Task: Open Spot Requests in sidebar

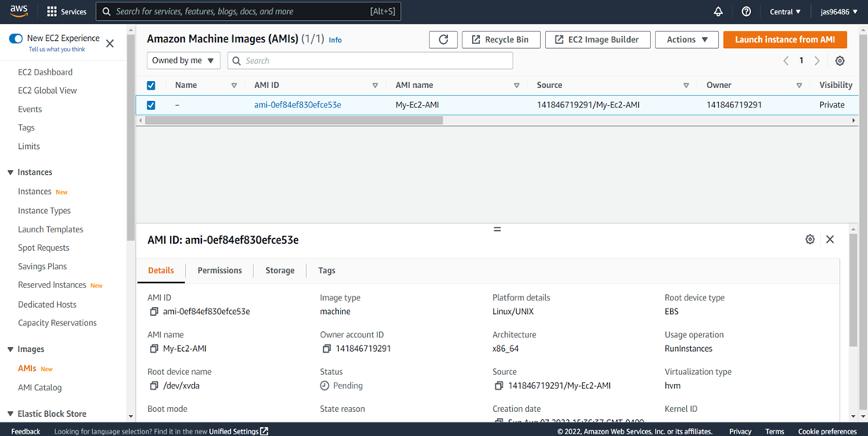Action: point(44,248)
